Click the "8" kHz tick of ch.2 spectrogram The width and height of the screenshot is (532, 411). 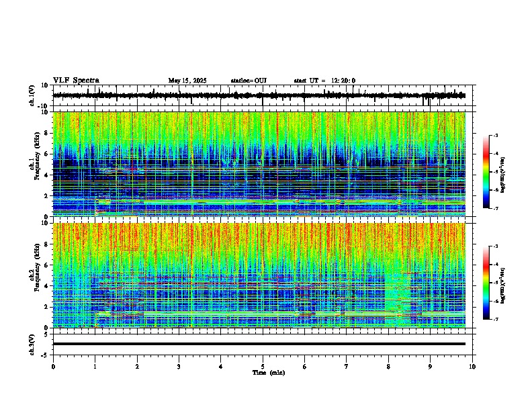pyautogui.click(x=47, y=244)
